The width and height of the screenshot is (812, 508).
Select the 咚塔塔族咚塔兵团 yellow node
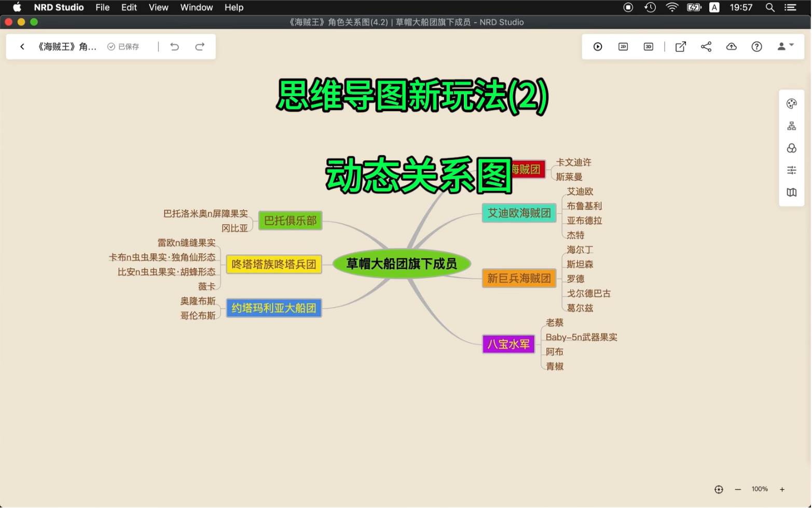click(x=274, y=265)
